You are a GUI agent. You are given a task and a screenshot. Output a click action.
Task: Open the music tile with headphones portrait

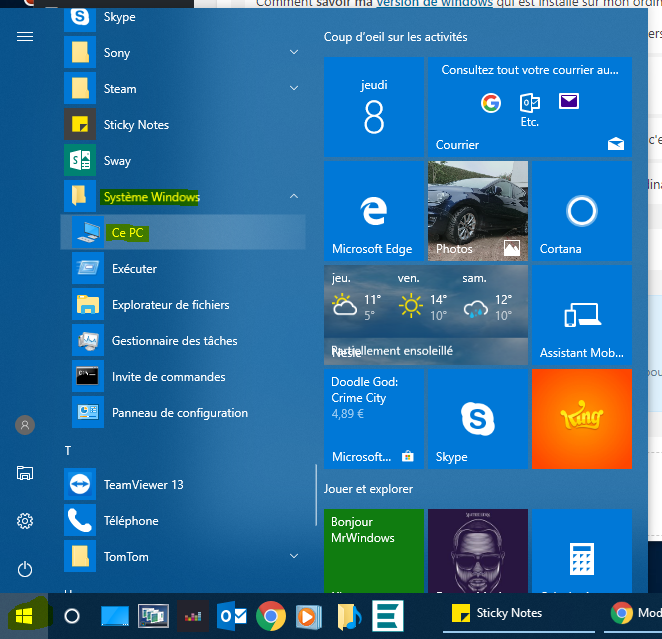coord(478,551)
